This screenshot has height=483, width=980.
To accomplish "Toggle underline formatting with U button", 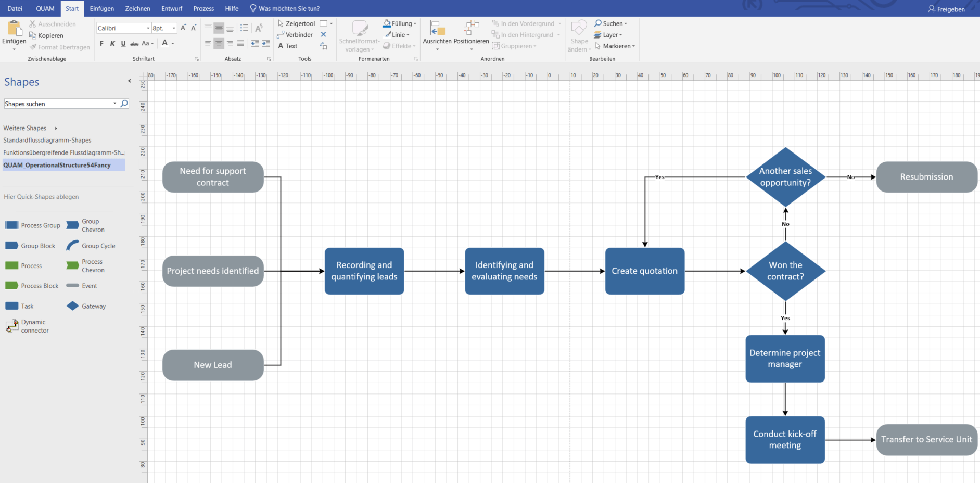I will click(123, 44).
